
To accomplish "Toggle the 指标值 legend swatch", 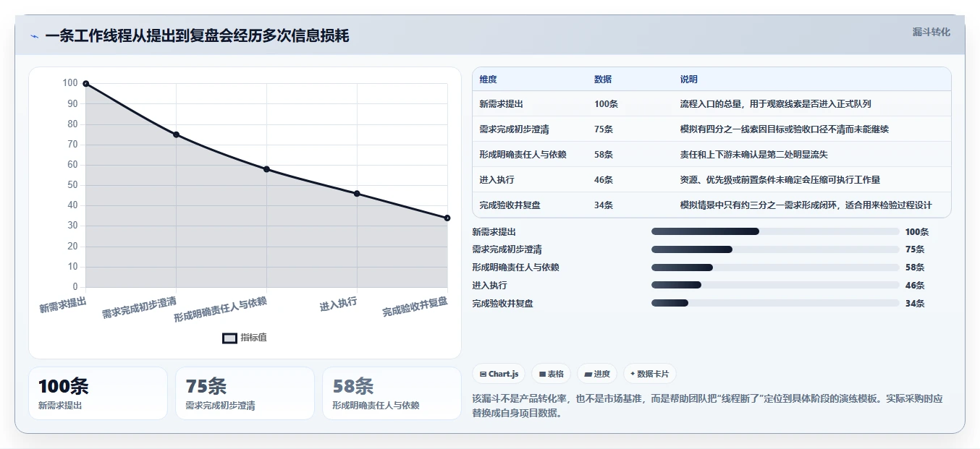I will pyautogui.click(x=229, y=338).
